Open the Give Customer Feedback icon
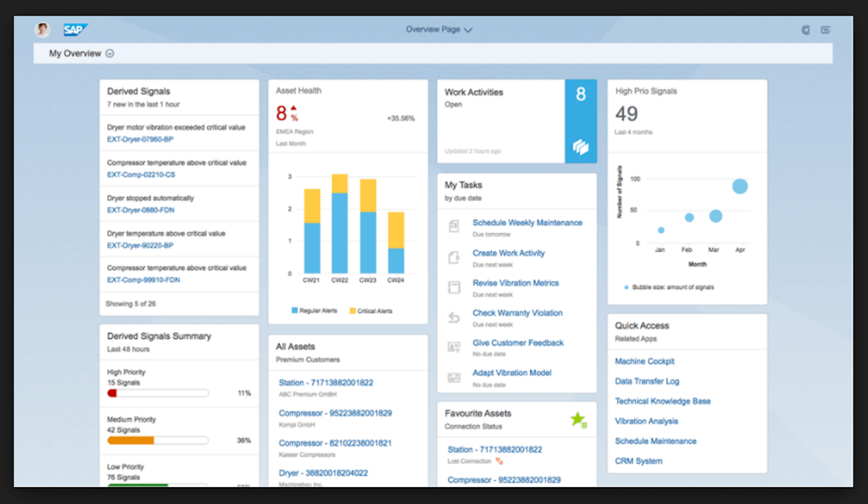 coord(454,347)
